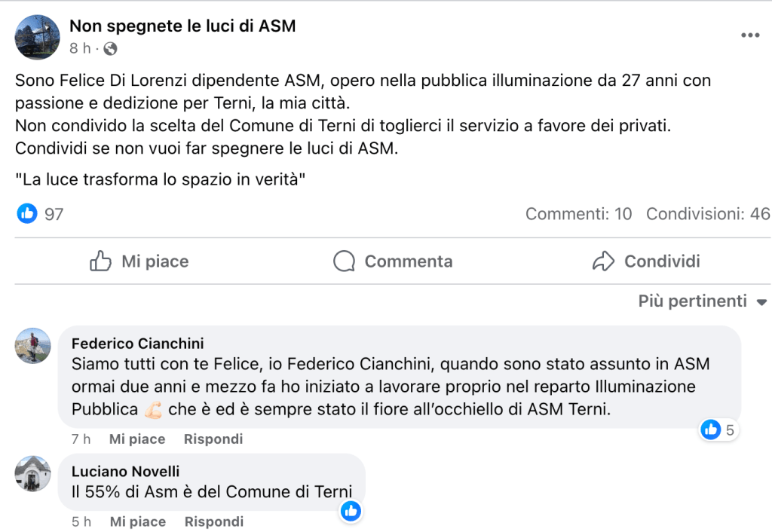
Task: Reply to Luciano Novelli's comment
Action: point(213,521)
